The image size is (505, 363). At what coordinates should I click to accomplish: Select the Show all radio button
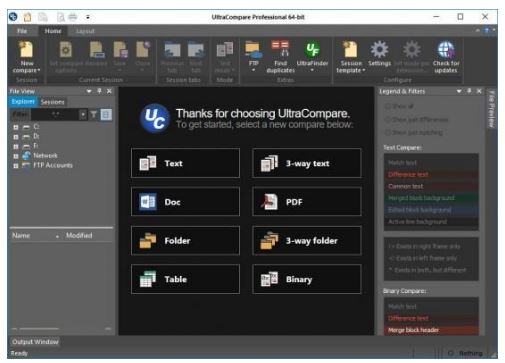tap(388, 106)
